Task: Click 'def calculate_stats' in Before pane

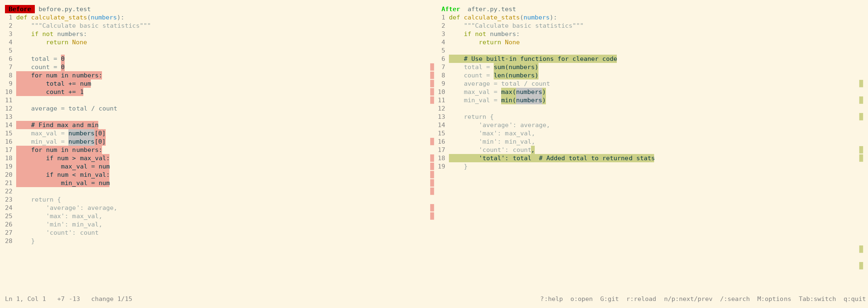Action: click(x=52, y=17)
